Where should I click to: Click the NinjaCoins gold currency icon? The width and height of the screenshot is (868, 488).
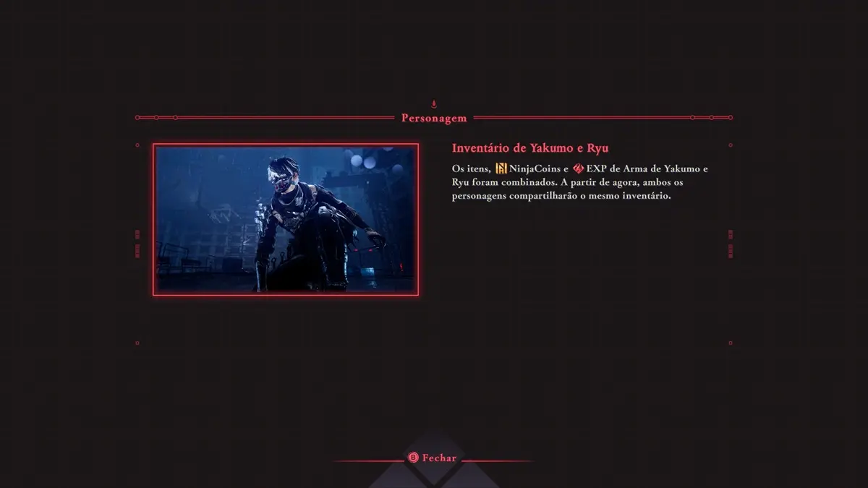click(500, 168)
